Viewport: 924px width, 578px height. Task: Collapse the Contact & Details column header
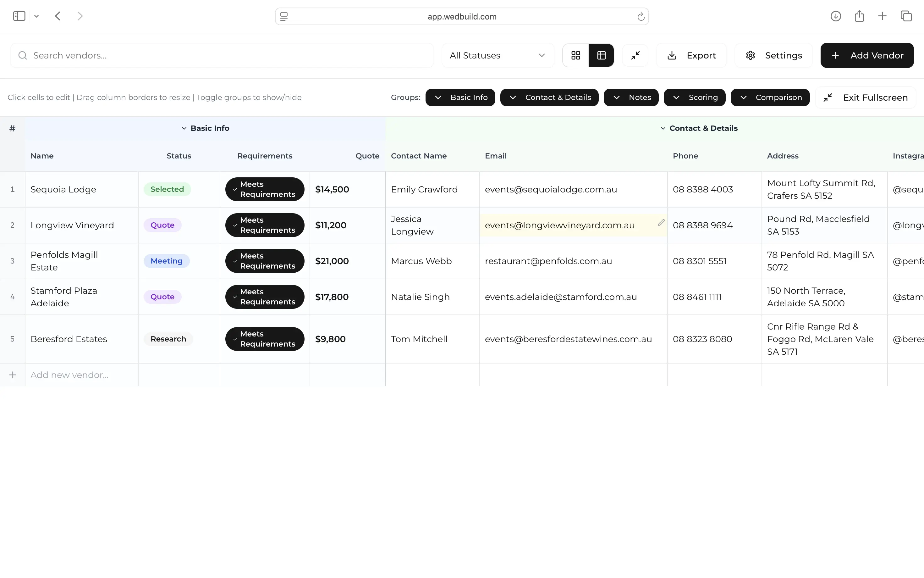coord(699,128)
